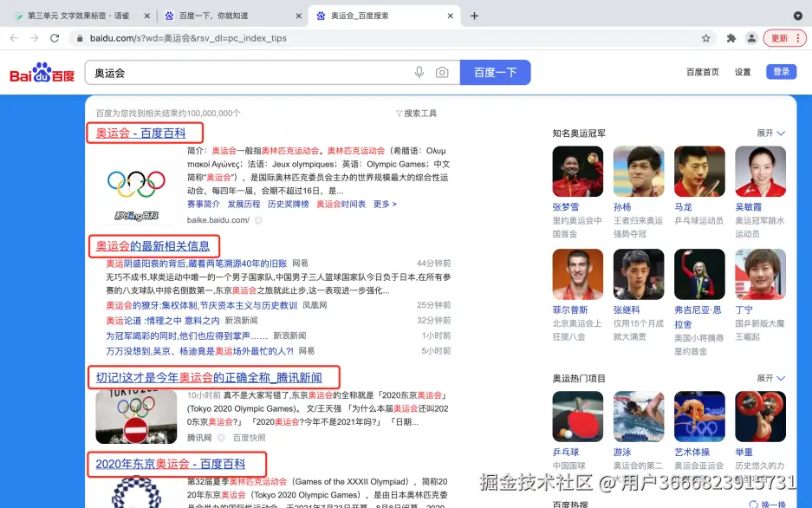The height and width of the screenshot is (508, 812).
Task: Go to 百度首页 link
Action: click(x=702, y=72)
